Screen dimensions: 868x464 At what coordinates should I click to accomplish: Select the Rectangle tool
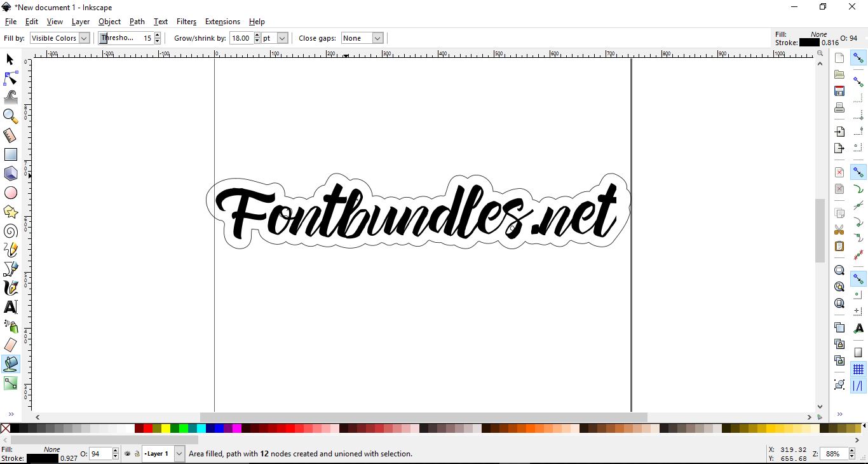coord(11,154)
